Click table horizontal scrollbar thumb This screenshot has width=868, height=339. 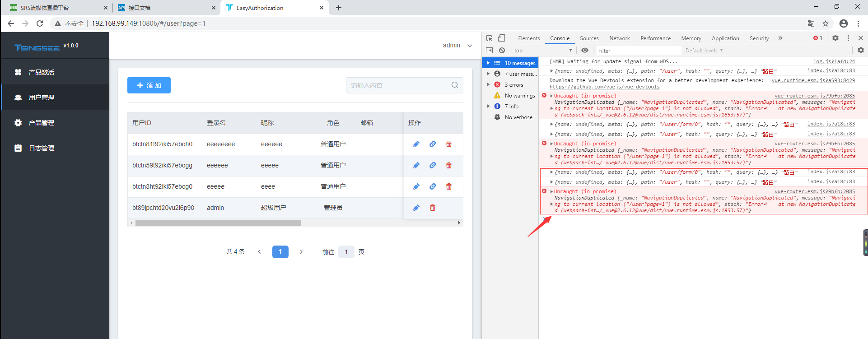[x=218, y=223]
